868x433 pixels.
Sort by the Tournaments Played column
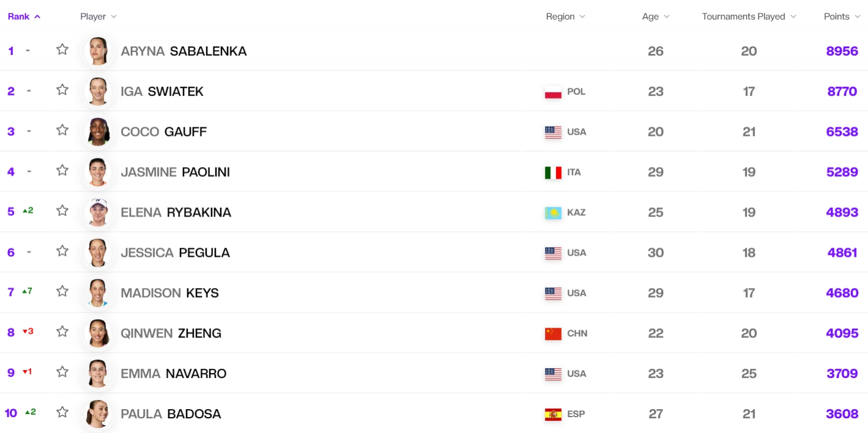(x=749, y=17)
